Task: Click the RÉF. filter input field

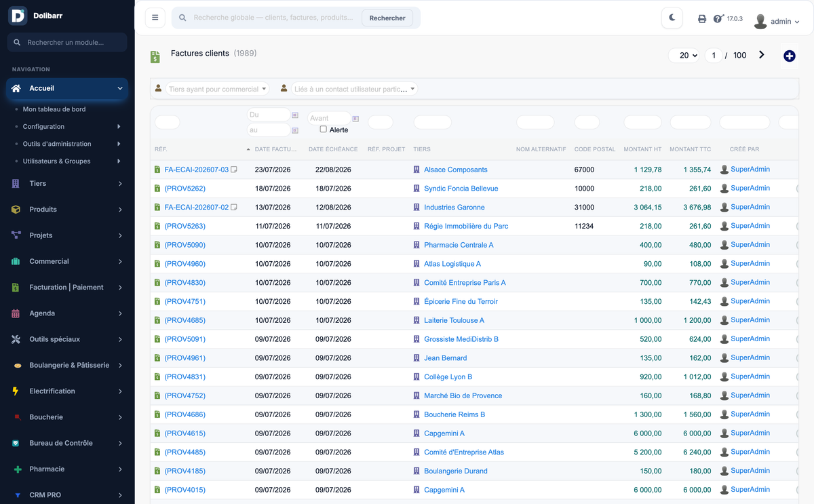Action: pyautogui.click(x=167, y=122)
